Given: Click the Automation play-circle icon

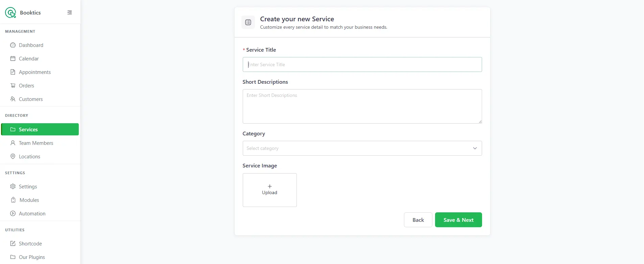Looking at the screenshot, I should pyautogui.click(x=13, y=214).
